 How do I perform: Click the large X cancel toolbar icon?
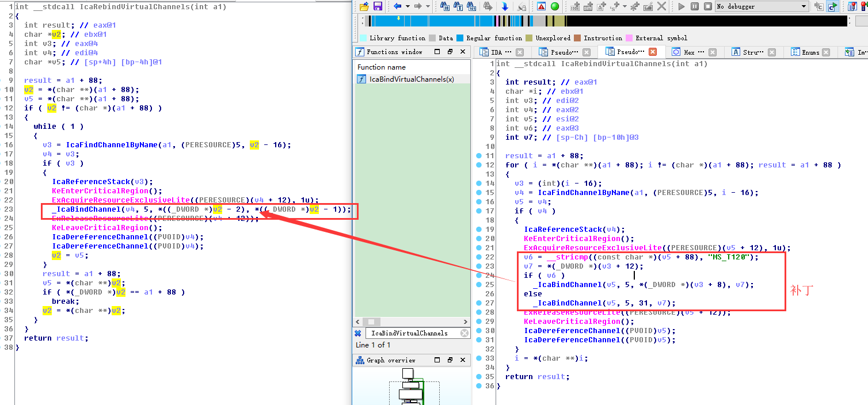[x=662, y=6]
